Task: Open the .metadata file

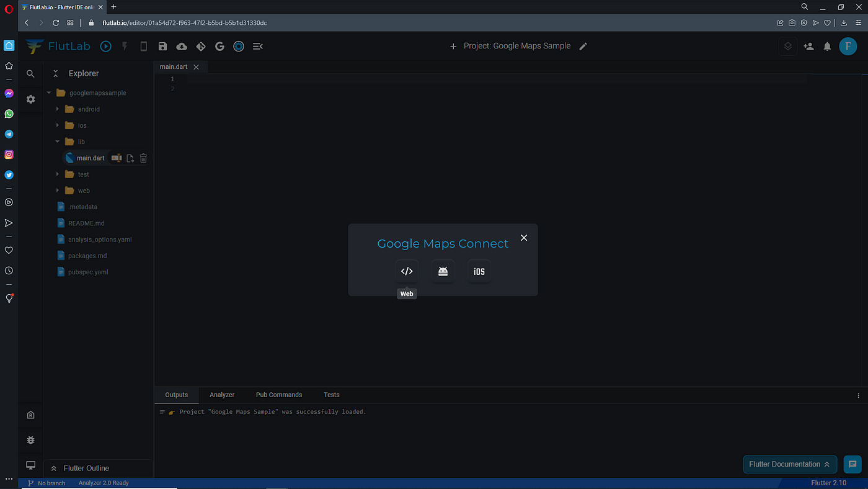Action: coord(83,207)
